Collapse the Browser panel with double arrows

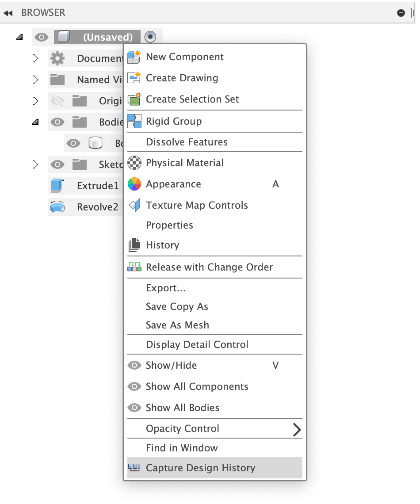[8, 13]
